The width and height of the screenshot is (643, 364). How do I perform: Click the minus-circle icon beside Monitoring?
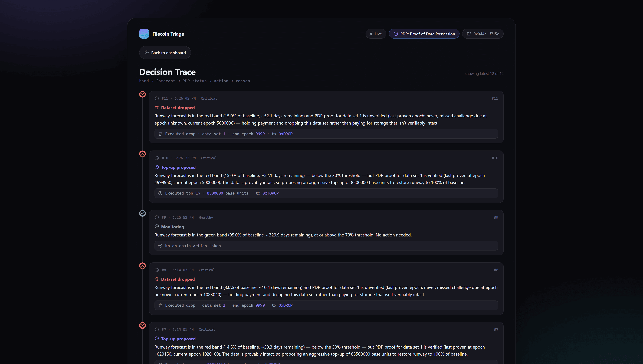[157, 226]
